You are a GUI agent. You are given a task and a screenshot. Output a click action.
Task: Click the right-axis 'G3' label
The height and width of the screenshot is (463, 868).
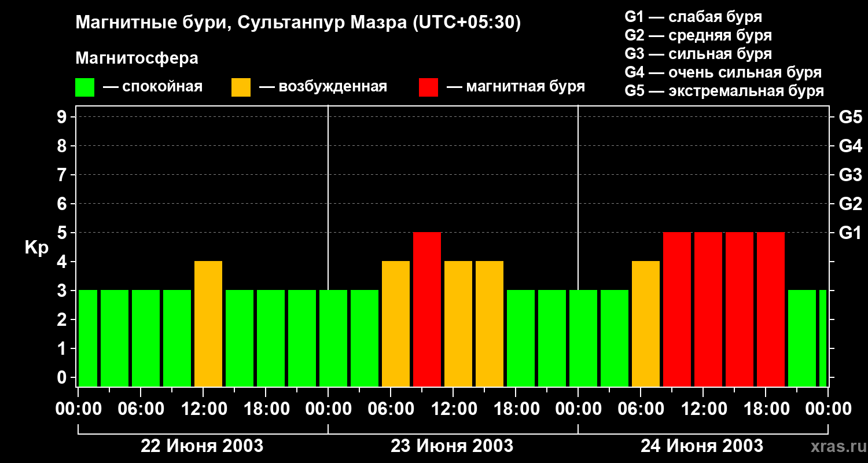coord(850,175)
